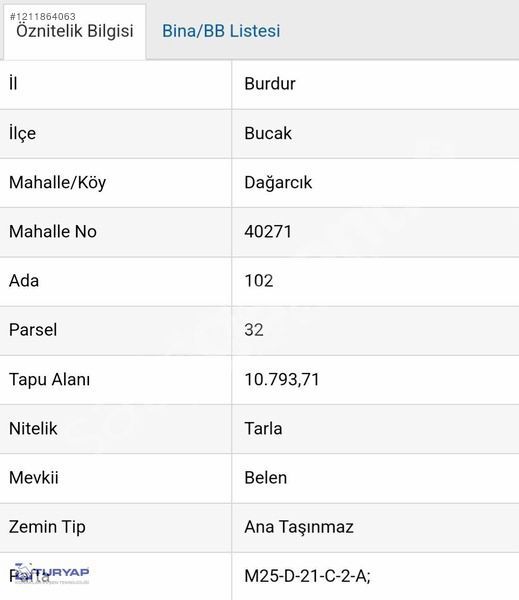The image size is (519, 600).
Task: Click the Nitelik value Tarla
Action: [x=263, y=429]
